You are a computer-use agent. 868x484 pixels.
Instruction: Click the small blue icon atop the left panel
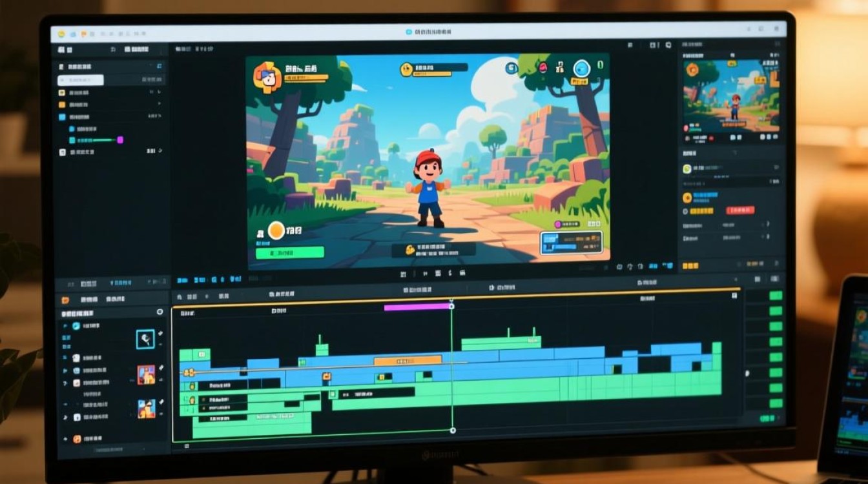(x=160, y=66)
